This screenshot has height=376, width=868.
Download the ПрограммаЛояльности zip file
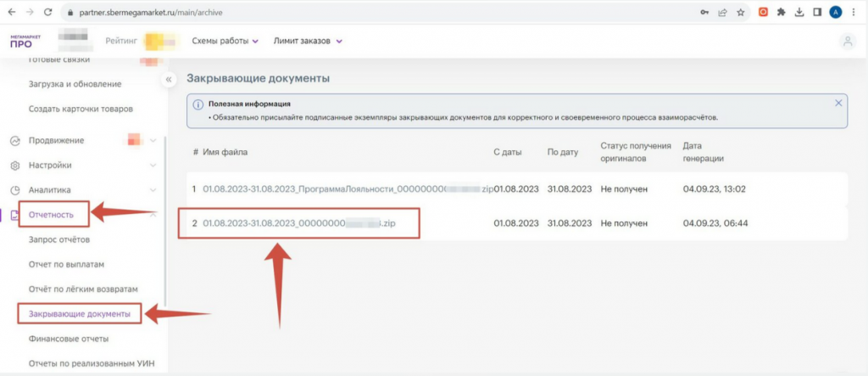(346, 188)
